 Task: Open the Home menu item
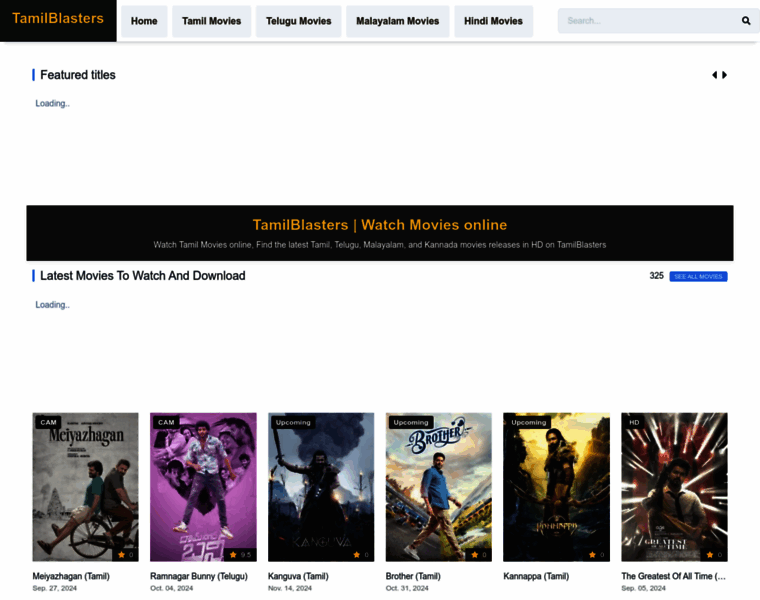(x=144, y=21)
